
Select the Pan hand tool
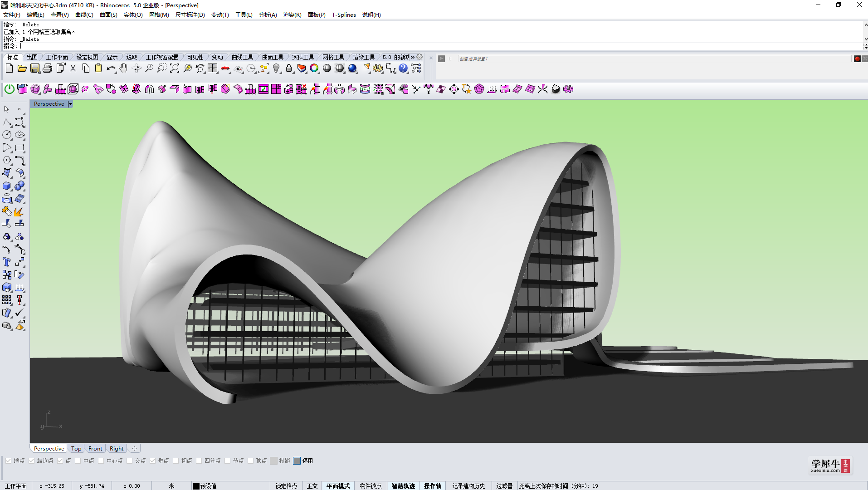[x=123, y=69]
